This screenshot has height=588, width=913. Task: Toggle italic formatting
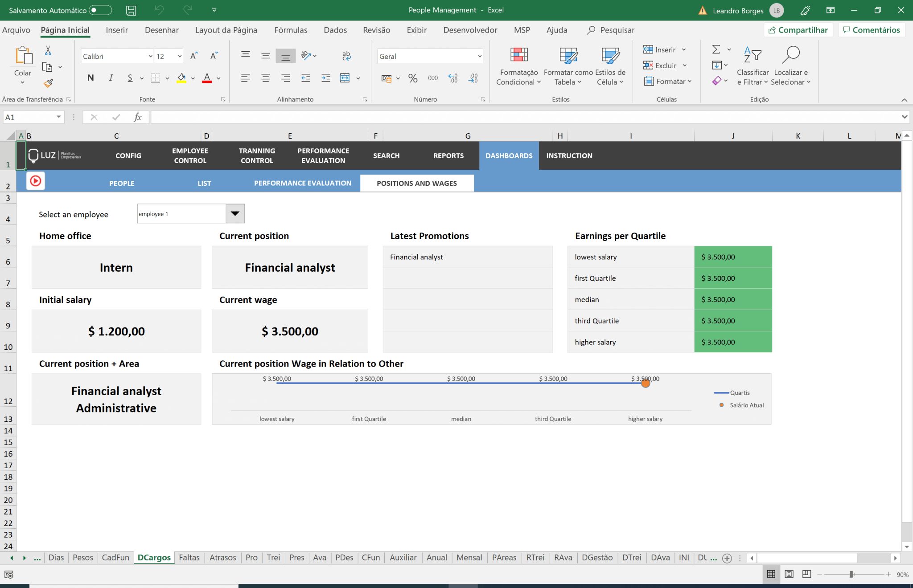111,78
